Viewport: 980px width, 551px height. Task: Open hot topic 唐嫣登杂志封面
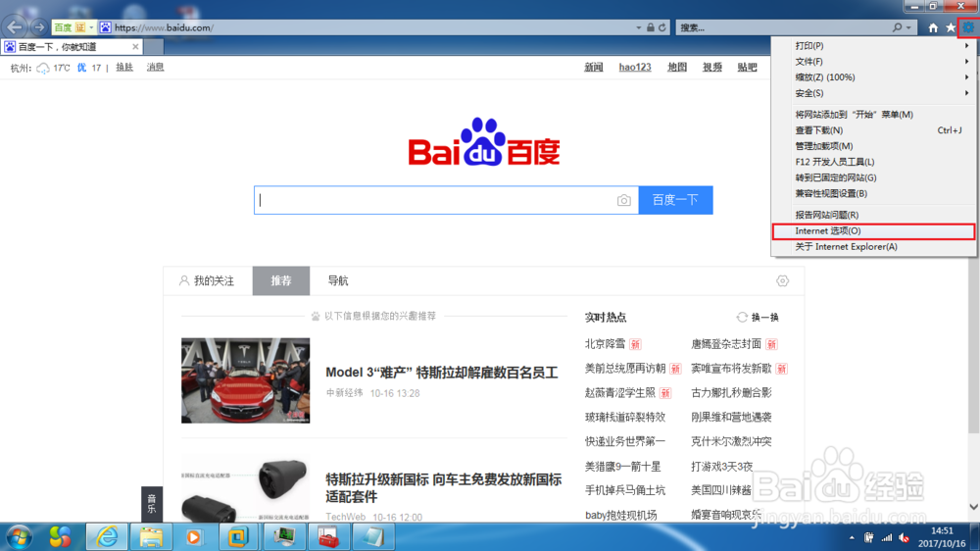point(726,344)
